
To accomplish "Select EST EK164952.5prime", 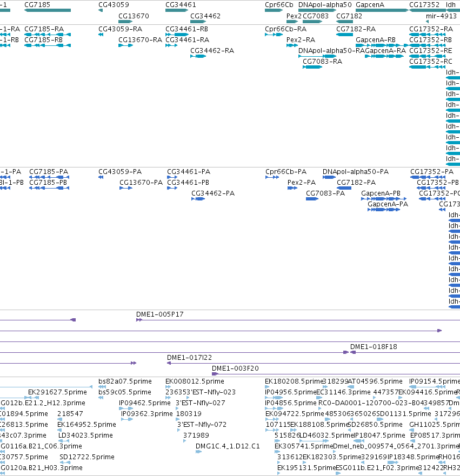I will coord(86,425).
